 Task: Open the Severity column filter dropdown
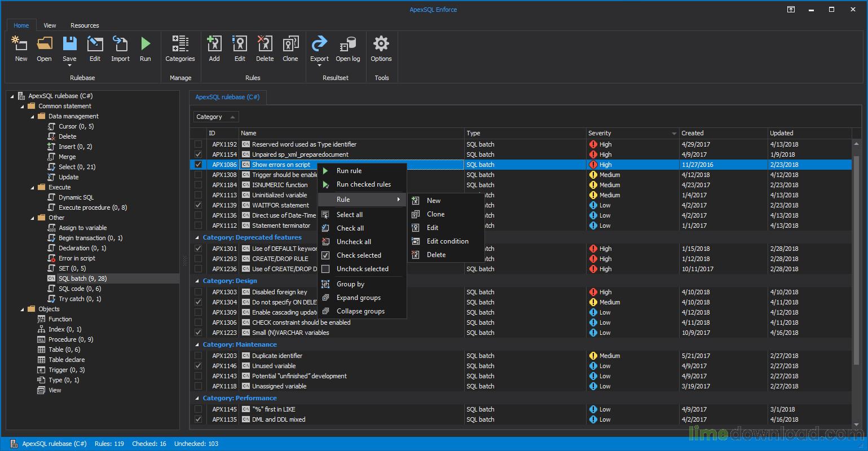[674, 134]
